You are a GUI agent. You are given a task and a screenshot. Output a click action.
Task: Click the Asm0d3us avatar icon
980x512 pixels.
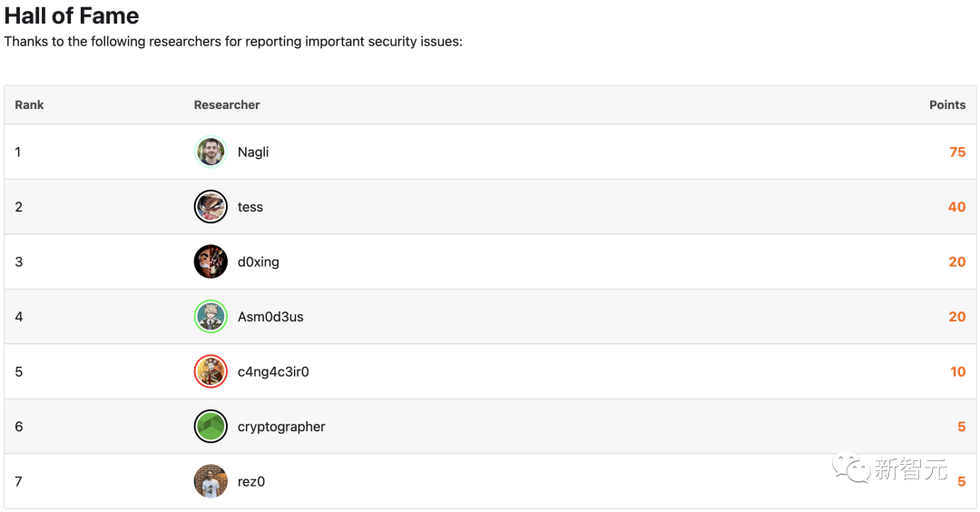pos(211,317)
